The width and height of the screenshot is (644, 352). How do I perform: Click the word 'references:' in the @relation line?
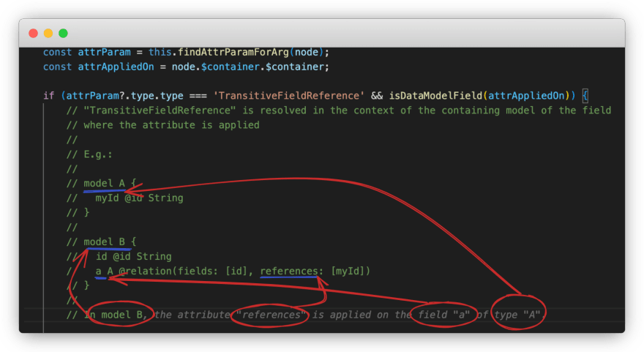pos(291,271)
